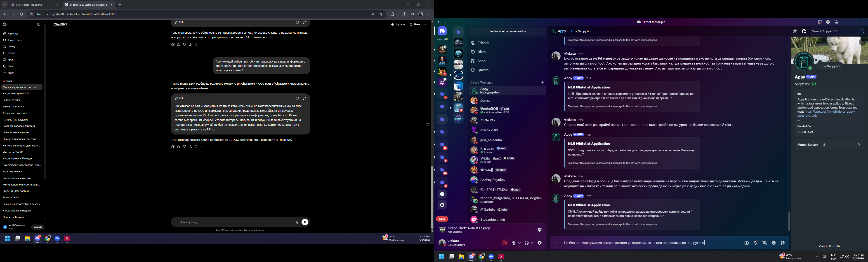Open the Apps launcher in message bar
The width and height of the screenshot is (868, 262).
pos(783,243)
